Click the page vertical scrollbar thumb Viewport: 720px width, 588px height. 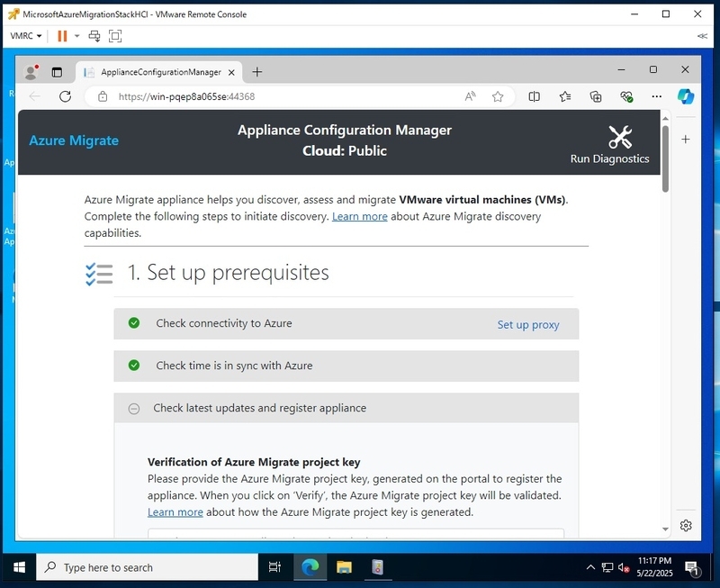click(x=665, y=158)
